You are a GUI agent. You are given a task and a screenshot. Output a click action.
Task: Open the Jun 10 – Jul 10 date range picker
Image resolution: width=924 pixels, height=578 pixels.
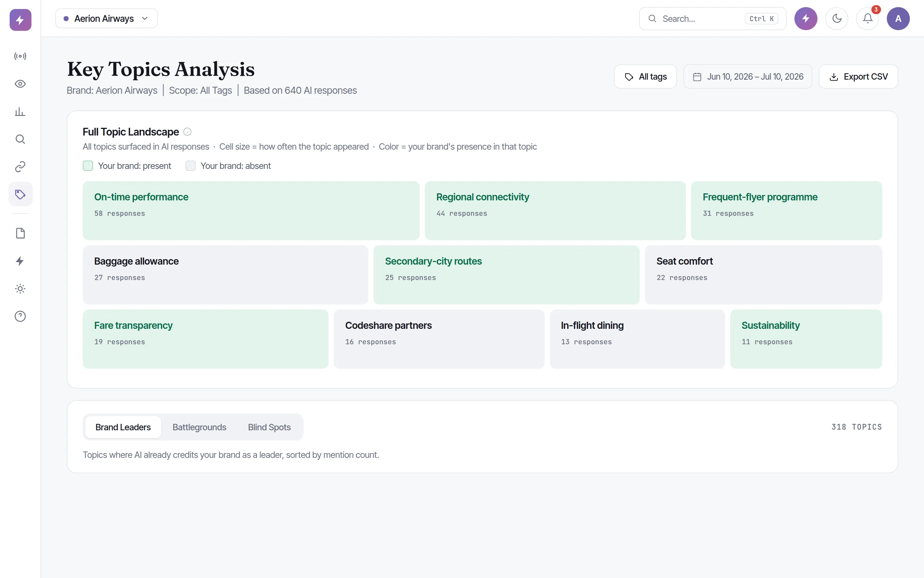(748, 76)
